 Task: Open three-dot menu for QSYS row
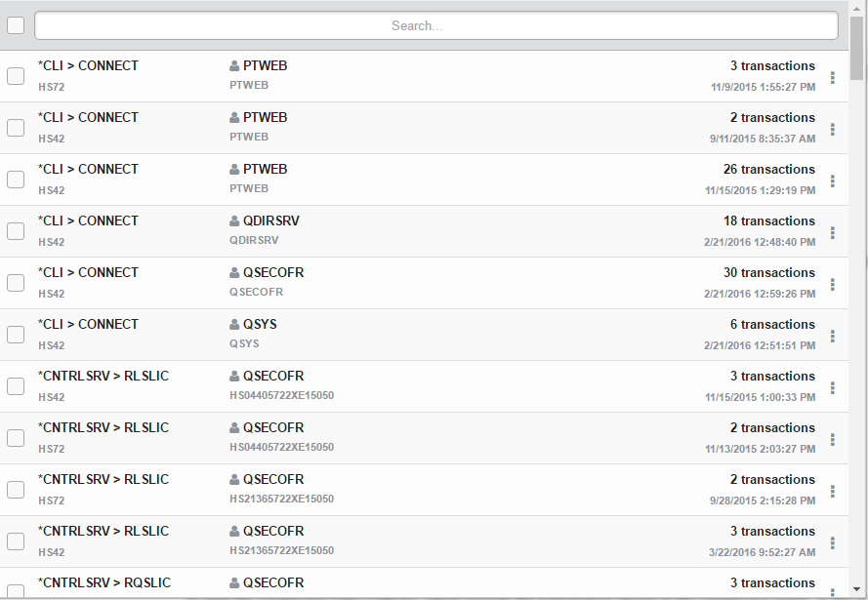coord(832,336)
